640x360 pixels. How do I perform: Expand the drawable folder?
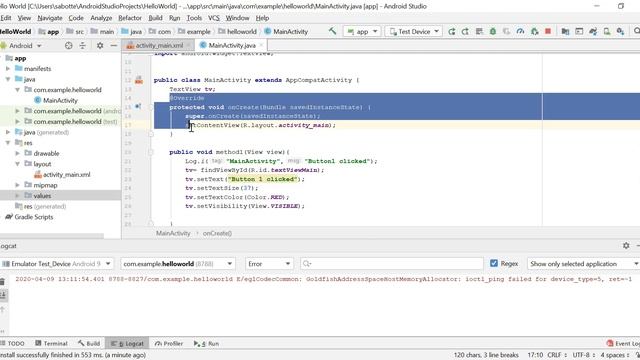point(18,153)
